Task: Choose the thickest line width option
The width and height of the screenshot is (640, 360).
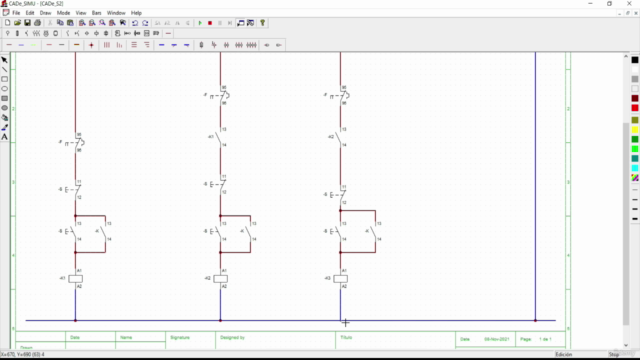Action: [635, 219]
